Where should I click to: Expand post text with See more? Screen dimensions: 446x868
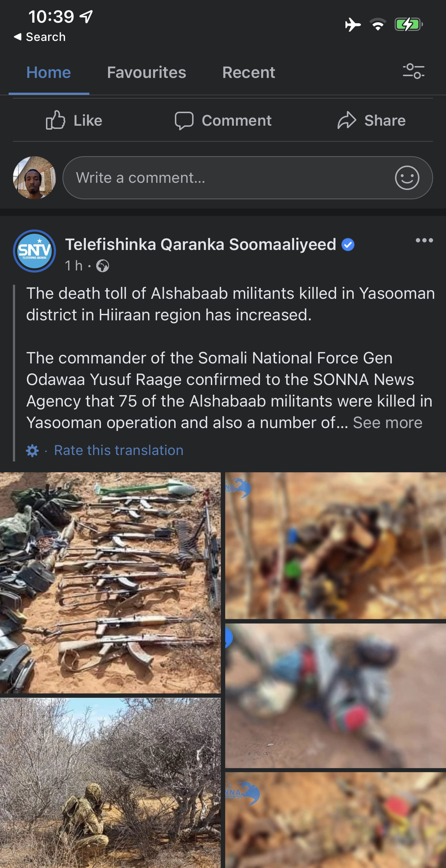[x=387, y=423]
